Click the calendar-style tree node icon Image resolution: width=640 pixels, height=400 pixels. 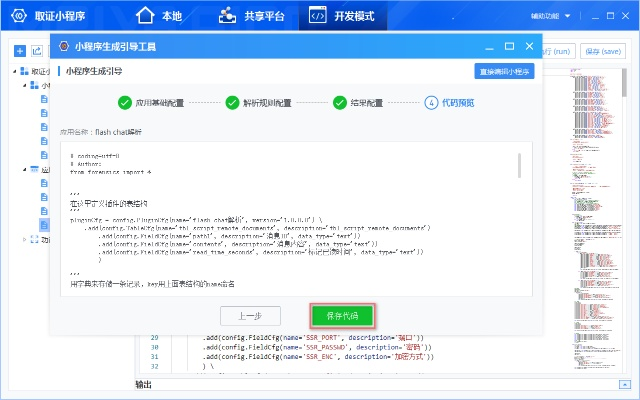click(x=34, y=169)
